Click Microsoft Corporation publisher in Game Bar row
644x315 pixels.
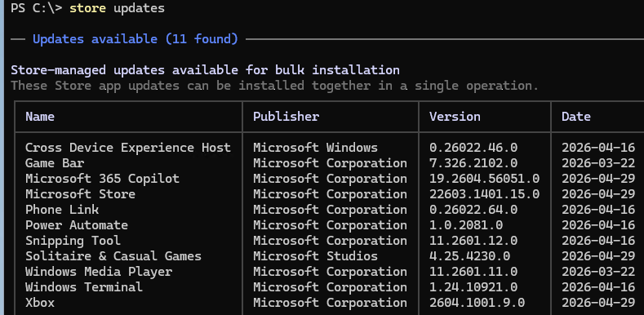click(x=331, y=163)
